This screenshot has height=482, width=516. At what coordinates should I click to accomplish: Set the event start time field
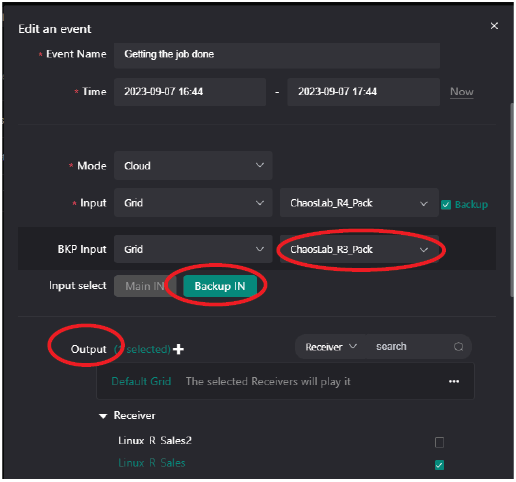click(x=190, y=92)
